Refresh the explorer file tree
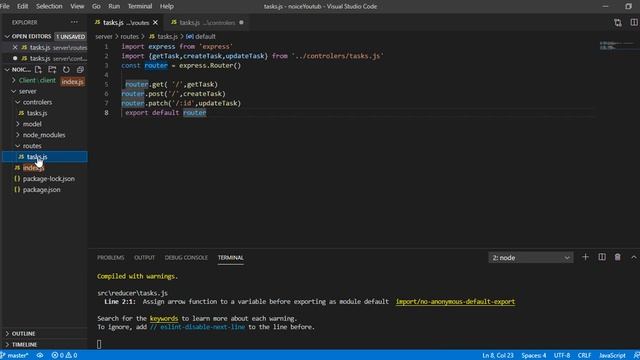Viewport: 640px width, 360px height. pos(66,69)
